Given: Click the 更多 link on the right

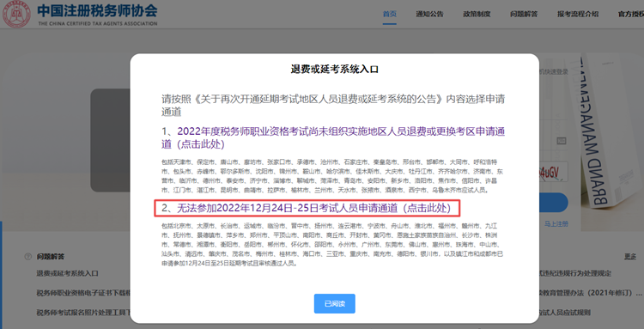Looking at the screenshot, I should pyautogui.click(x=630, y=257).
